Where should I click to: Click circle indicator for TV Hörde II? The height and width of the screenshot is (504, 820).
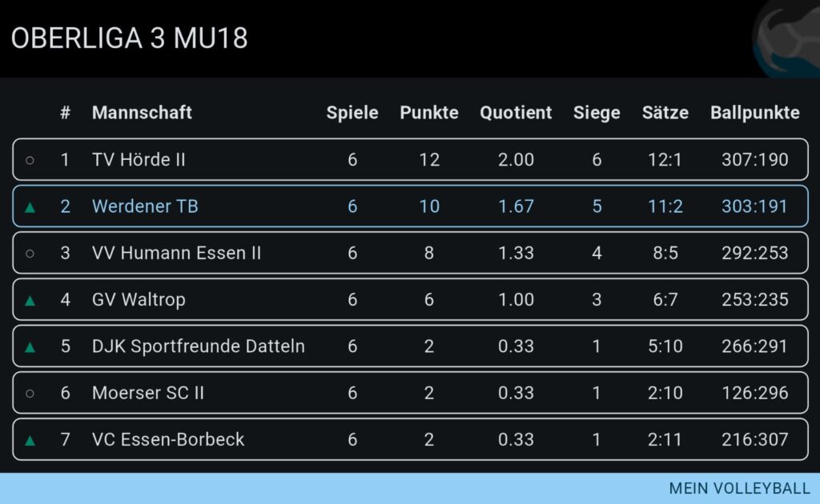[x=30, y=160]
